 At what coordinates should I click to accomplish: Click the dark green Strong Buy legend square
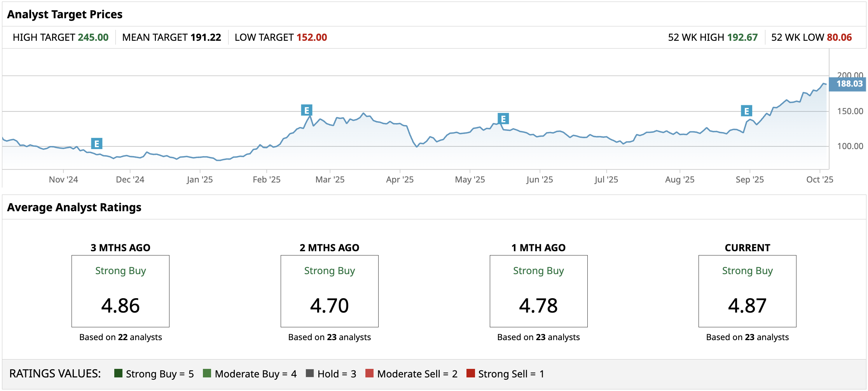click(119, 373)
